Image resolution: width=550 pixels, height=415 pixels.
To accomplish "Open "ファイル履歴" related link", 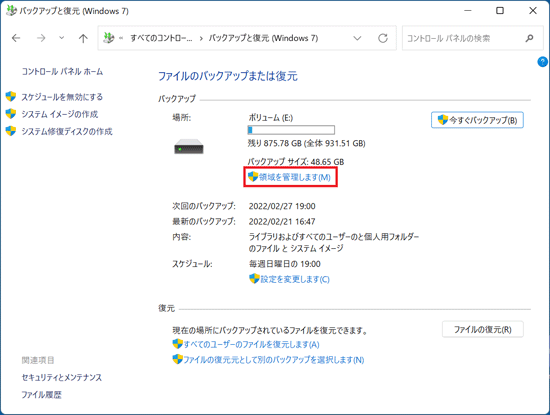I will 41,395.
